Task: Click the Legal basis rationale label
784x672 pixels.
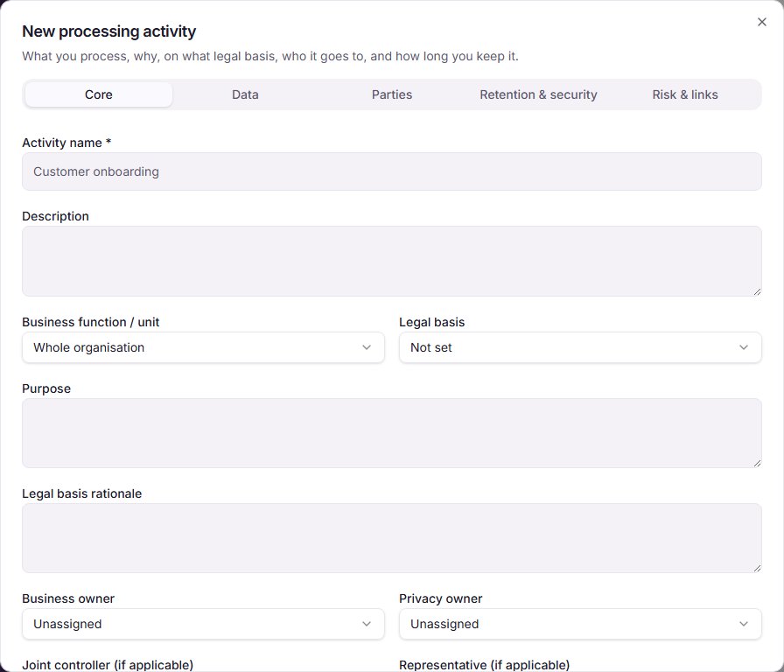Action: tap(82, 494)
